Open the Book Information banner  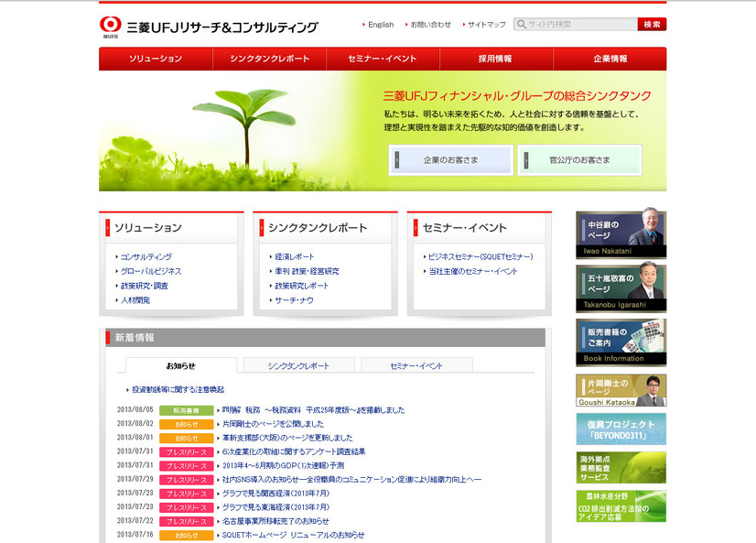pyautogui.click(x=621, y=342)
